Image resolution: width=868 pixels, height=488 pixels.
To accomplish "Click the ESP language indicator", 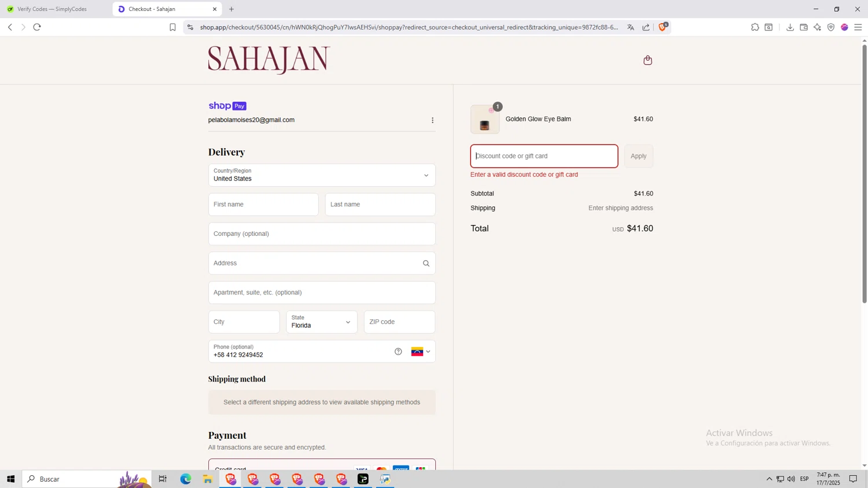I will tap(804, 479).
